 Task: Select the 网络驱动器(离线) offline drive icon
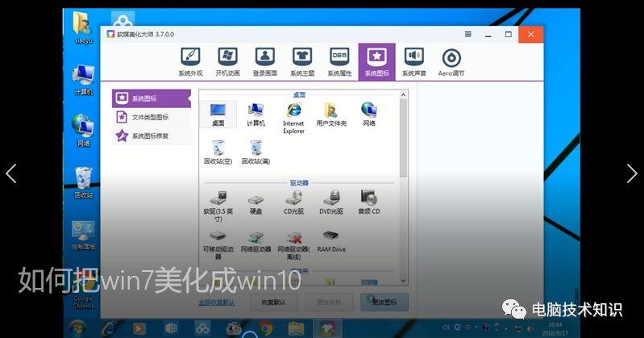(x=293, y=245)
